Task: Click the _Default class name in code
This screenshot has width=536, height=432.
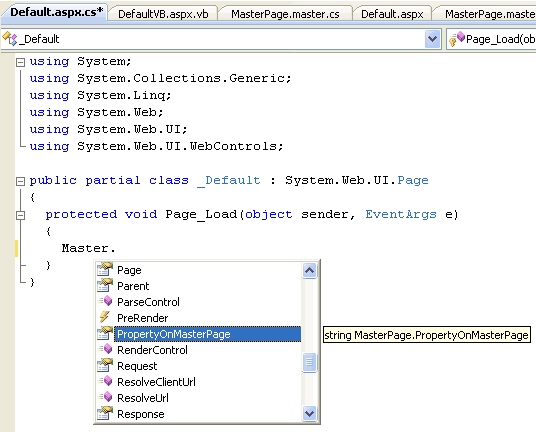Action: tap(229, 180)
